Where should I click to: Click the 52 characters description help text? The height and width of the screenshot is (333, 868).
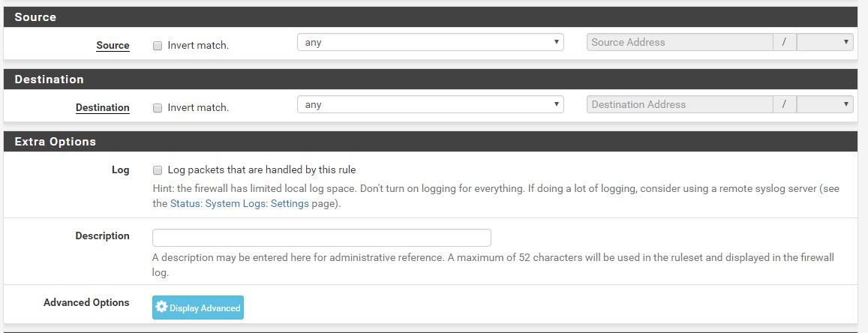pos(493,265)
